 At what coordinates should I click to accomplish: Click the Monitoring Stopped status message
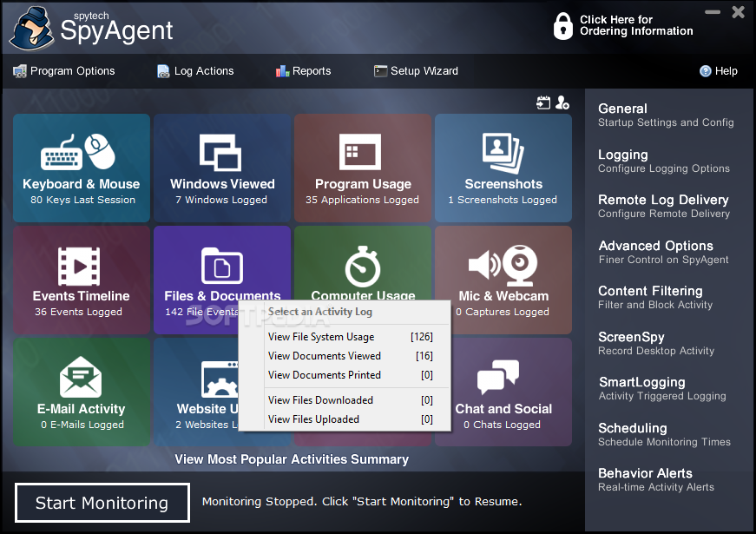(362, 502)
